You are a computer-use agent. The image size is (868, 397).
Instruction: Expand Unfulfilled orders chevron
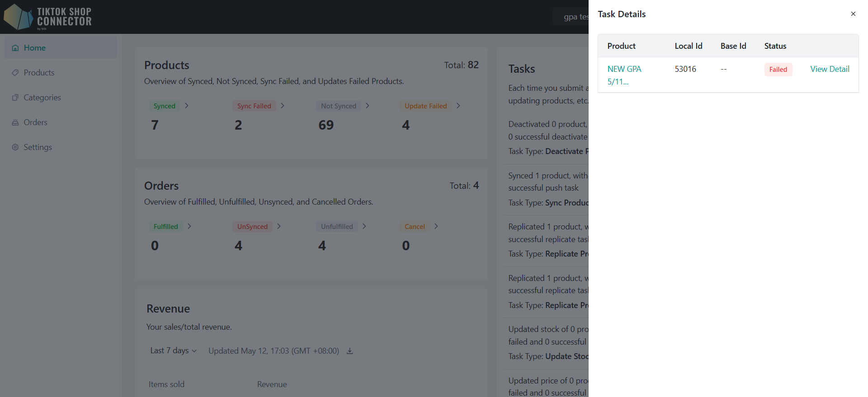click(364, 226)
